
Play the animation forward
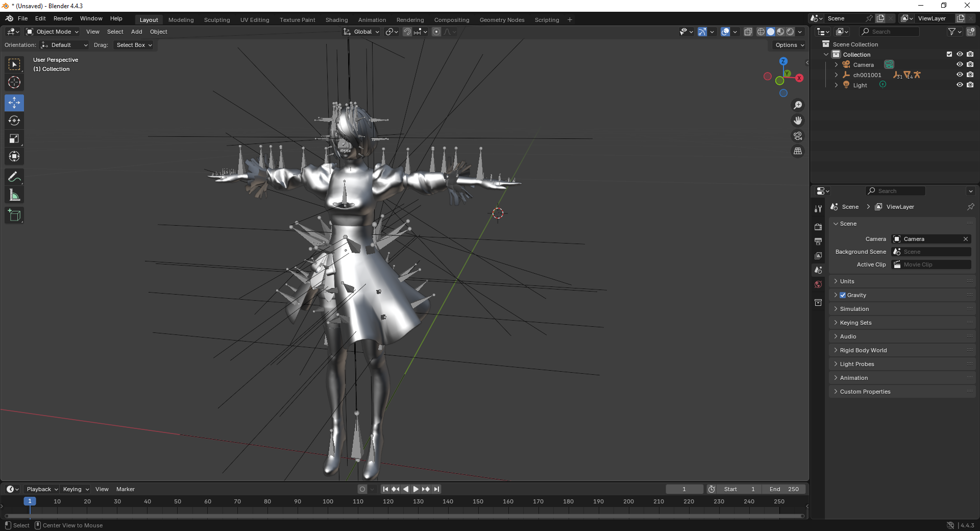[x=416, y=489]
